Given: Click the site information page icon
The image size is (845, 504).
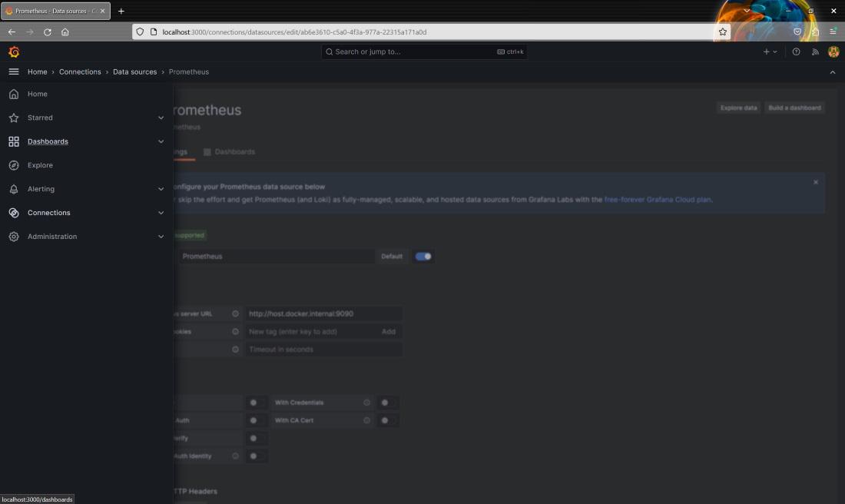Looking at the screenshot, I should 154,31.
